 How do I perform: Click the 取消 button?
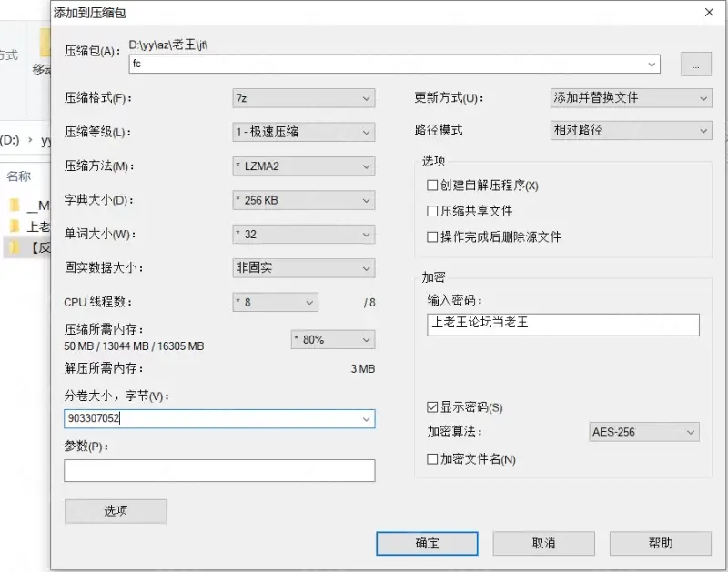point(543,543)
